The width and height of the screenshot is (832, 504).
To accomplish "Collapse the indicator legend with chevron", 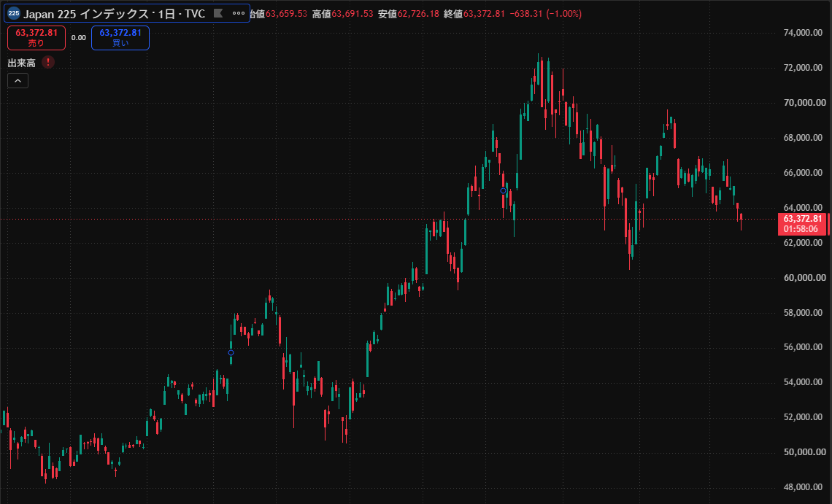I will (x=18, y=81).
